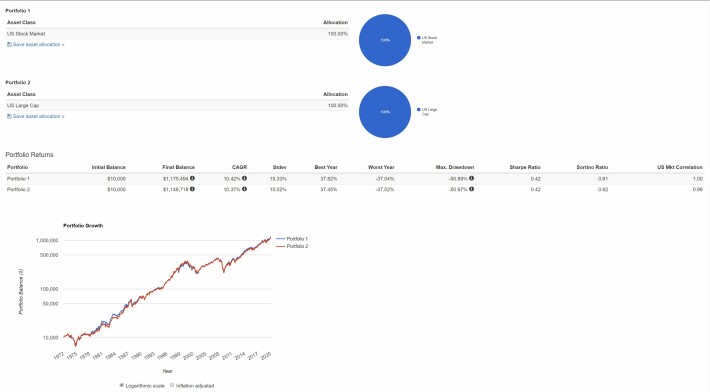Click the Worst Year column header

381,167
